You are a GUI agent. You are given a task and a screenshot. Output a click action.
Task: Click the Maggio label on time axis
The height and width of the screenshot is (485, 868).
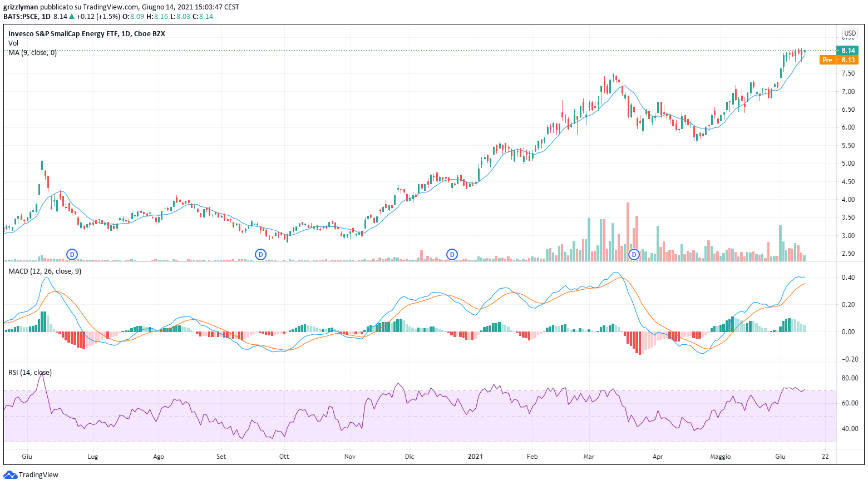point(720,457)
